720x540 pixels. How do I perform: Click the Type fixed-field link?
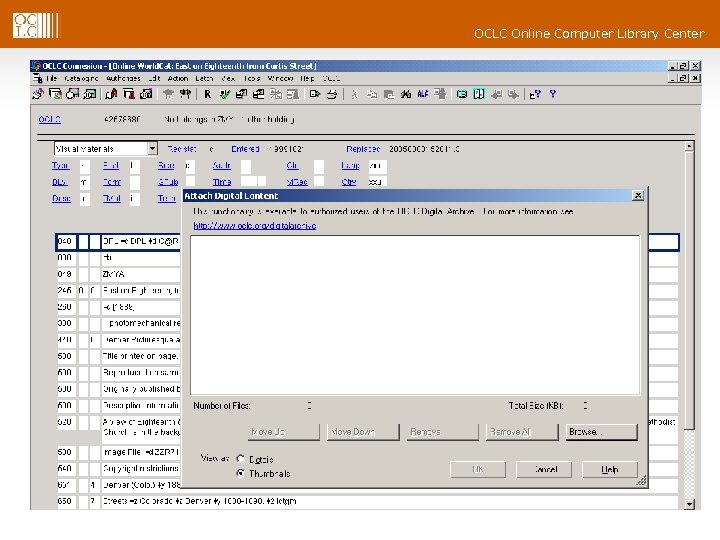[x=61, y=165]
